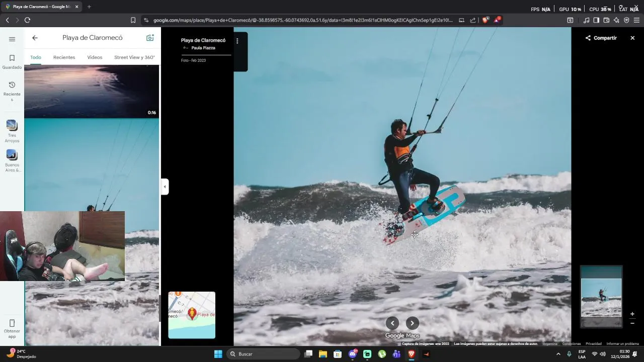Toggle the browser sidebar panel icon
Screen dimensions: 644x362
point(596,20)
